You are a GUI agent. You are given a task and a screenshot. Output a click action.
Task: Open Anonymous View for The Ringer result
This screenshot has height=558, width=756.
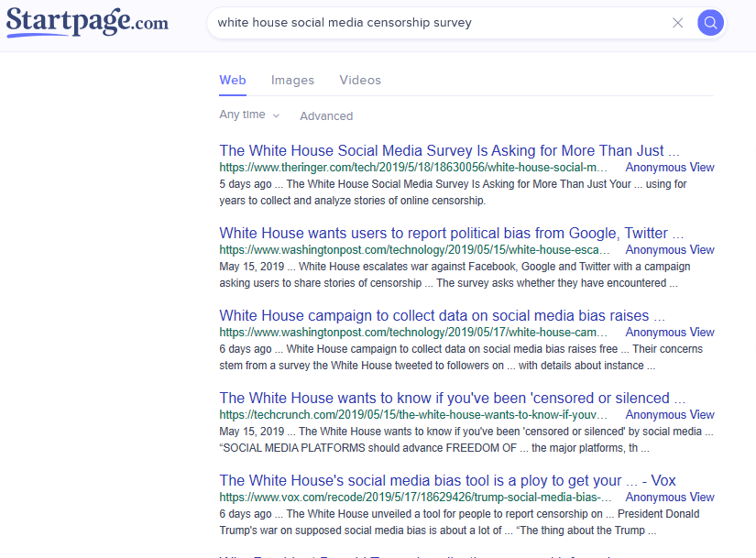pos(669,168)
